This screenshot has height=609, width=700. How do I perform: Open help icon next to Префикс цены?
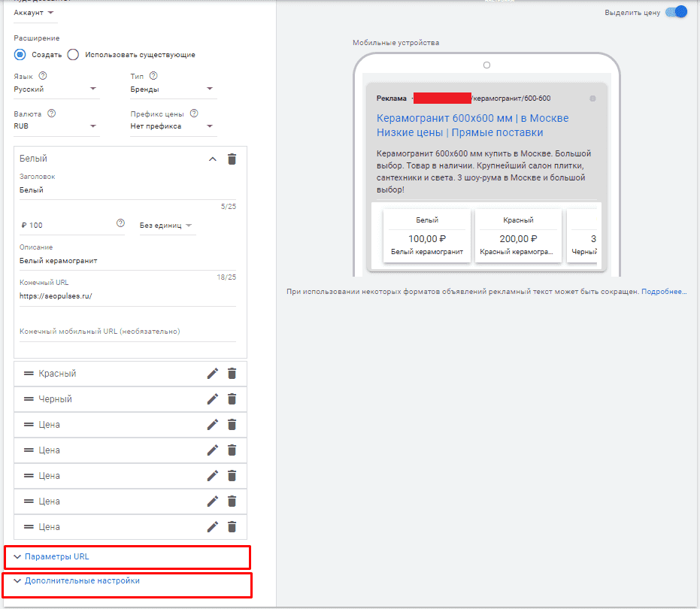[194, 114]
